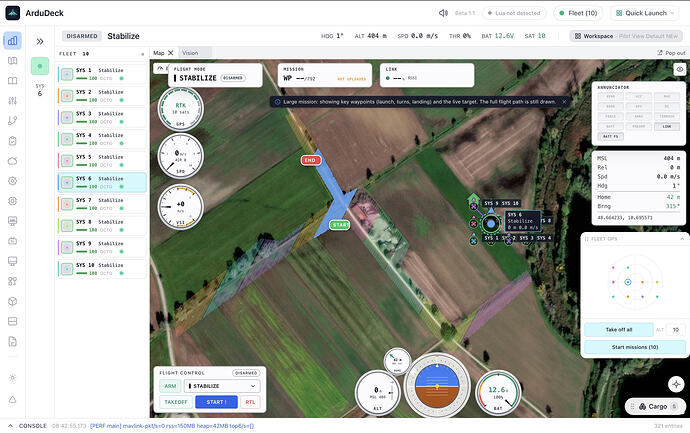This screenshot has height=433, width=690.
Task: Open the Cargo widget
Action: point(657,407)
